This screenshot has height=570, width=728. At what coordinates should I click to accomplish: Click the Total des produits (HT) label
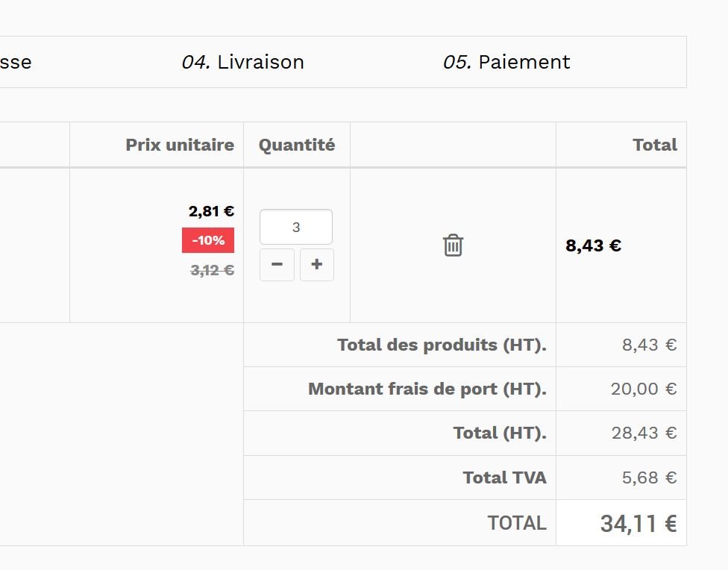click(442, 345)
